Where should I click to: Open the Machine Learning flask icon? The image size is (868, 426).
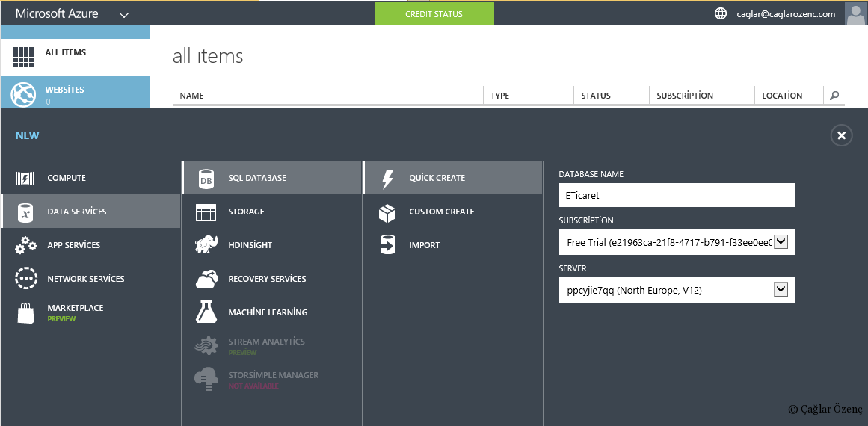(206, 312)
